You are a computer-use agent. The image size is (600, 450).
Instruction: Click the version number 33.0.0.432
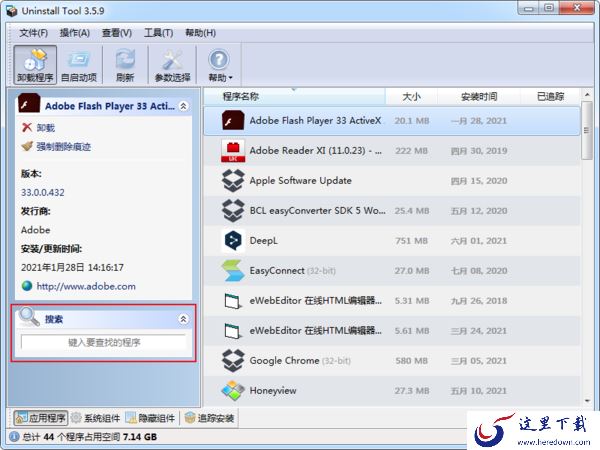pos(43,192)
